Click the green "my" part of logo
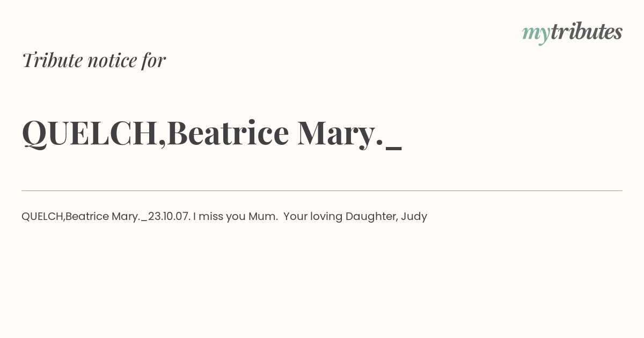The image size is (644, 338). [x=536, y=34]
